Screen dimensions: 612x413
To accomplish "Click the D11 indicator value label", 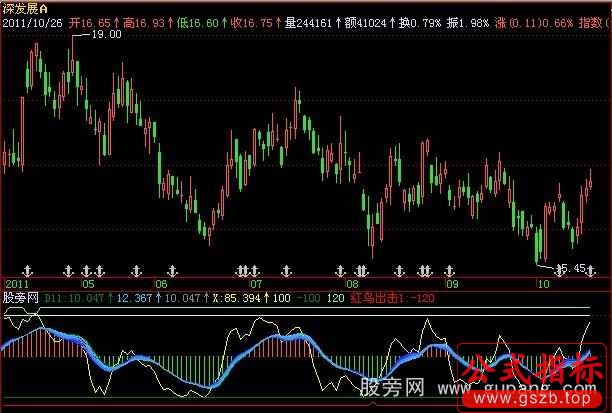I will click(x=73, y=297).
